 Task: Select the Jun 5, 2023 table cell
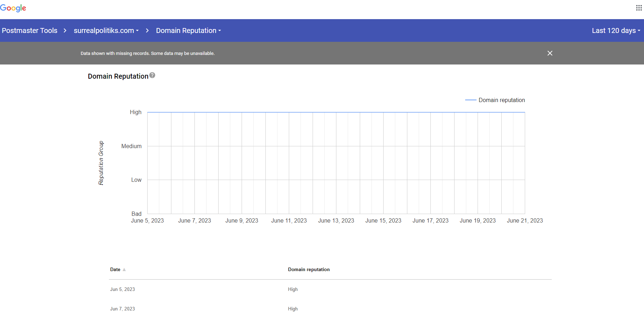coord(122,289)
